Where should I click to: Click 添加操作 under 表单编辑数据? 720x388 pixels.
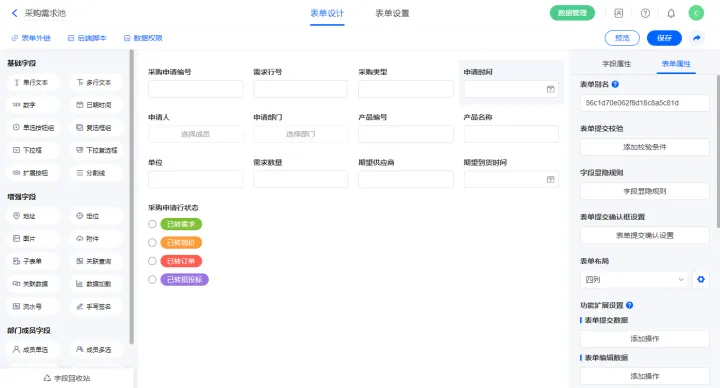tap(645, 376)
